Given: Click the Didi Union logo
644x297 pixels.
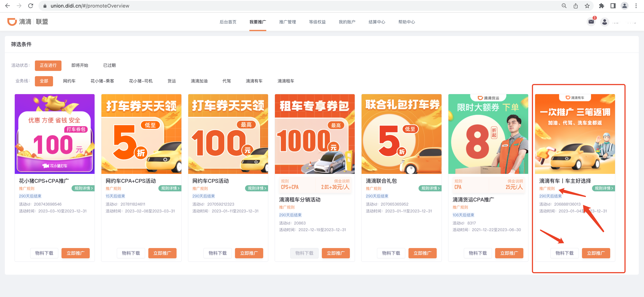Looking at the screenshot, I should point(28,22).
